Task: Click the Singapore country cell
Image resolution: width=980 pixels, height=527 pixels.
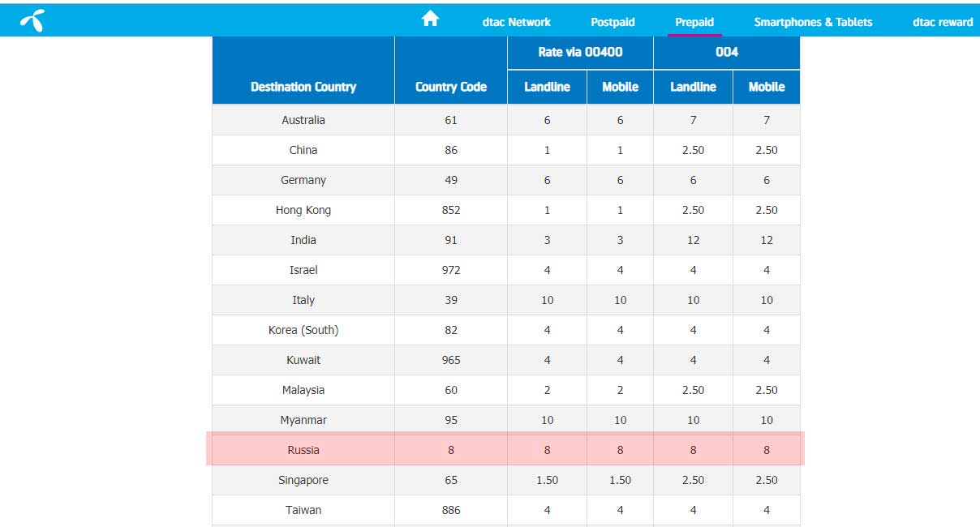Action: [303, 480]
